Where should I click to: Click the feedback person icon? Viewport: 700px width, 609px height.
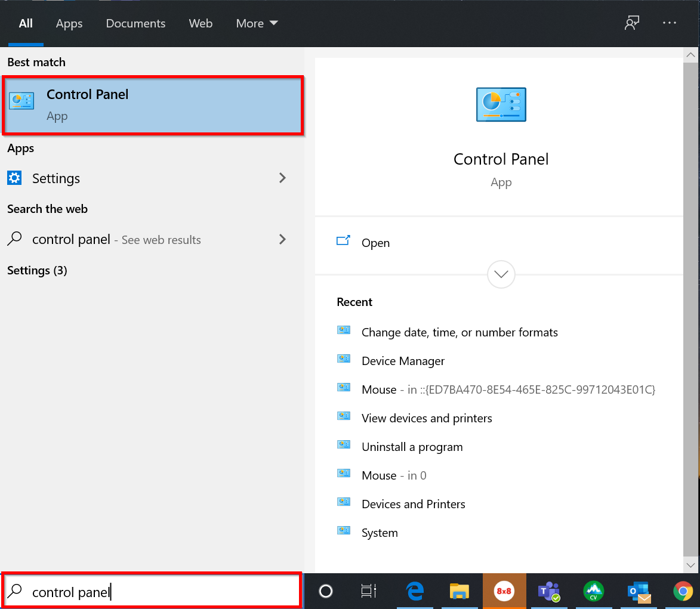coord(632,23)
